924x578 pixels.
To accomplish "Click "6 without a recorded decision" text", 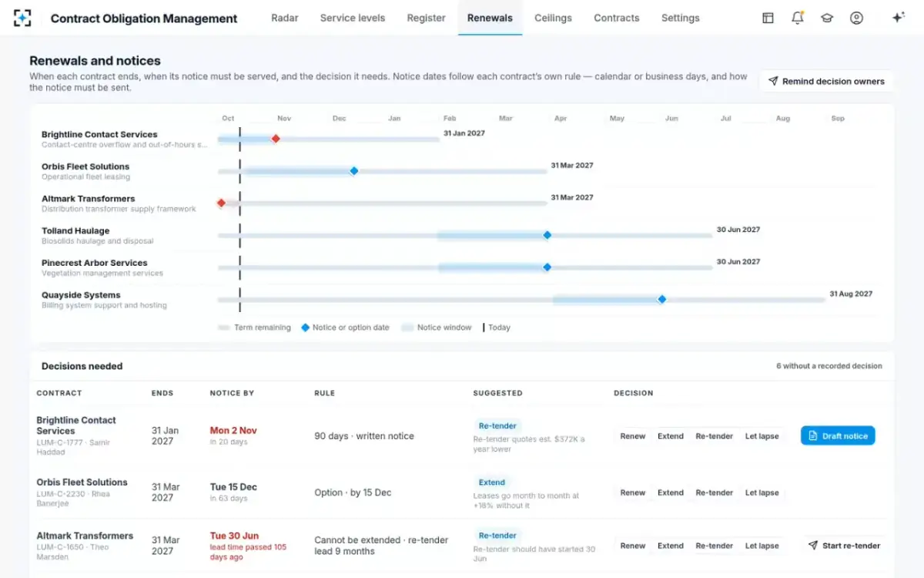I will click(829, 366).
